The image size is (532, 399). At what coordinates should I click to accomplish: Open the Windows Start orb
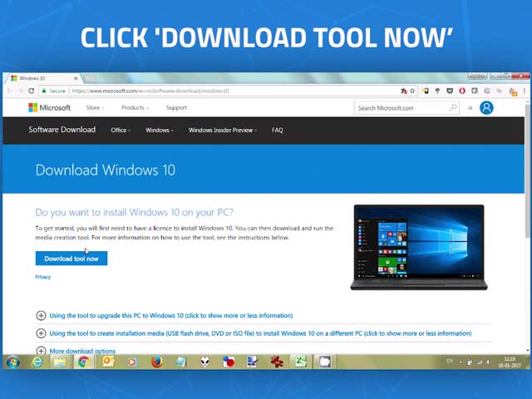13,362
